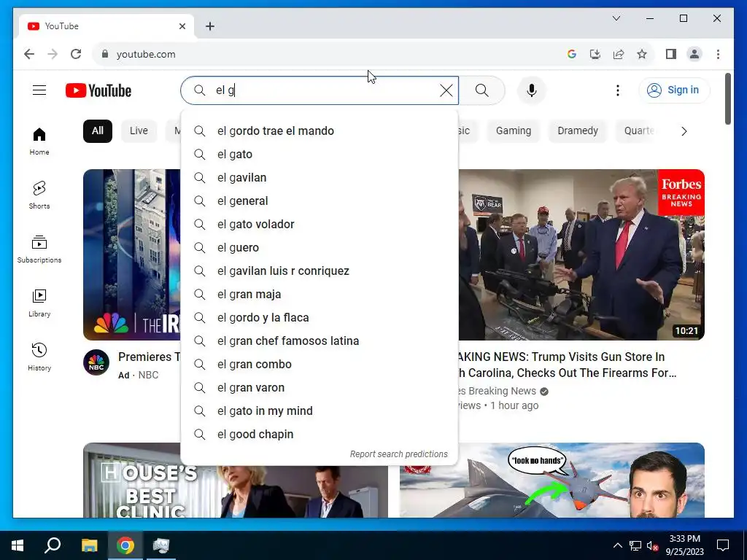Open Subscriptions in the sidebar
The height and width of the screenshot is (560, 747).
[39, 249]
